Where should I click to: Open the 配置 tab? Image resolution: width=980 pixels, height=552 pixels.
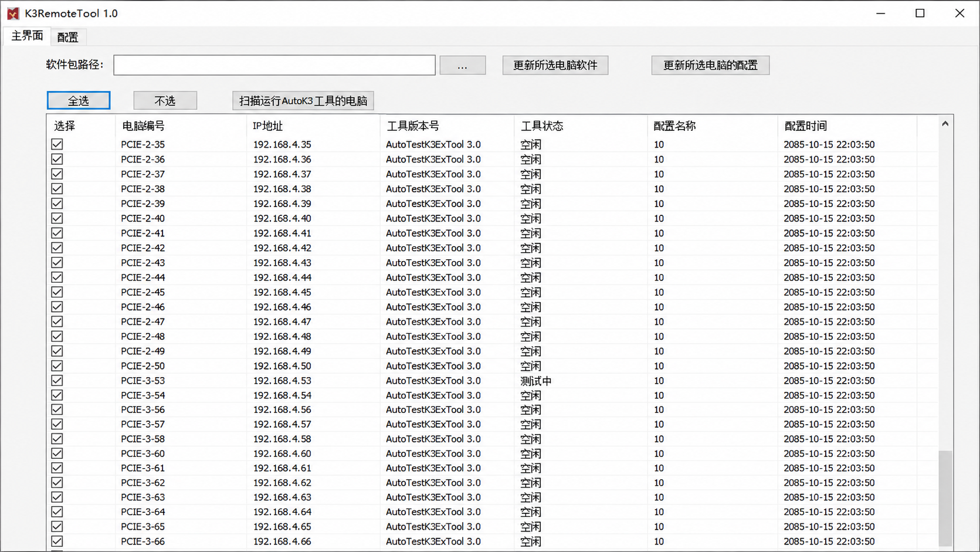[x=67, y=37]
